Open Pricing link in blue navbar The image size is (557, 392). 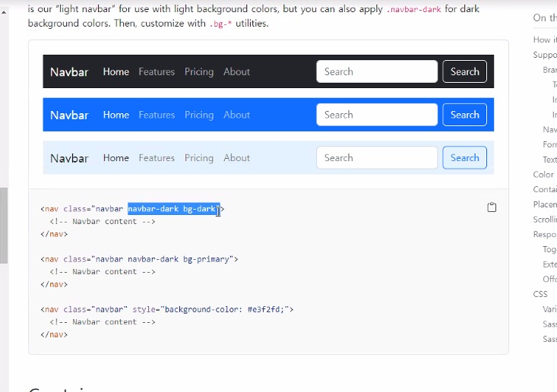[199, 115]
